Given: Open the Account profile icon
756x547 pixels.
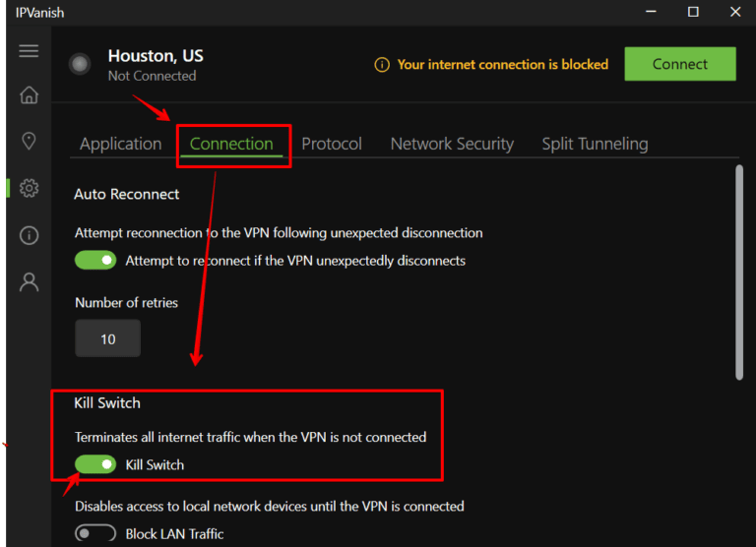Looking at the screenshot, I should tap(29, 282).
